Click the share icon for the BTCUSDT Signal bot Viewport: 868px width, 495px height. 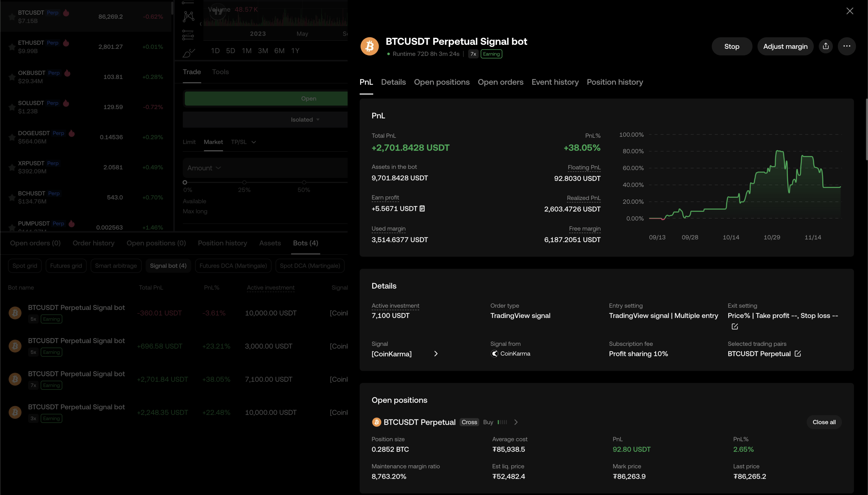(825, 46)
